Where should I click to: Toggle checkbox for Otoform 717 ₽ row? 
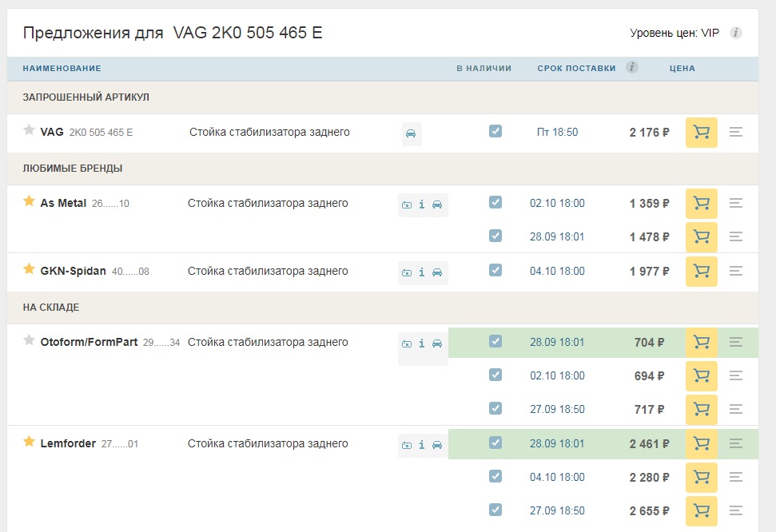495,408
